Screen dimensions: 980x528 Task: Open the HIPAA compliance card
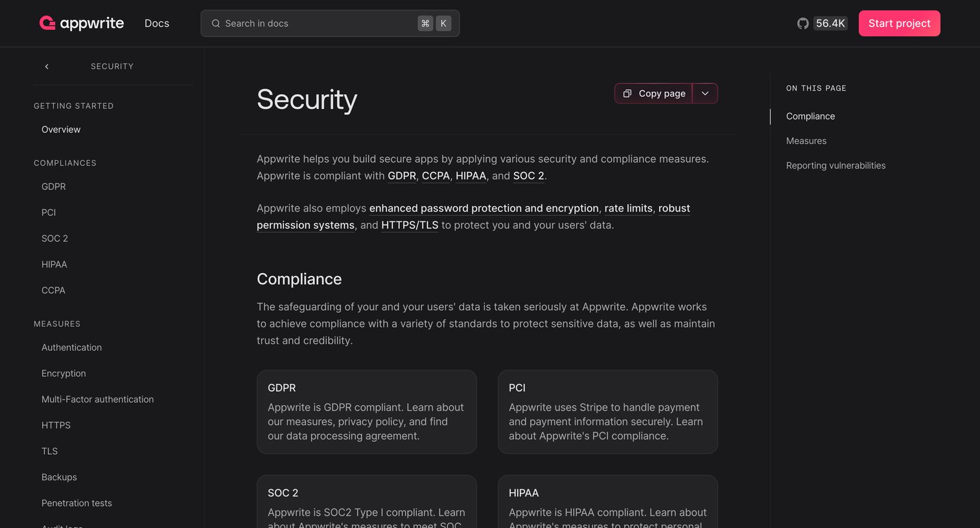point(608,502)
